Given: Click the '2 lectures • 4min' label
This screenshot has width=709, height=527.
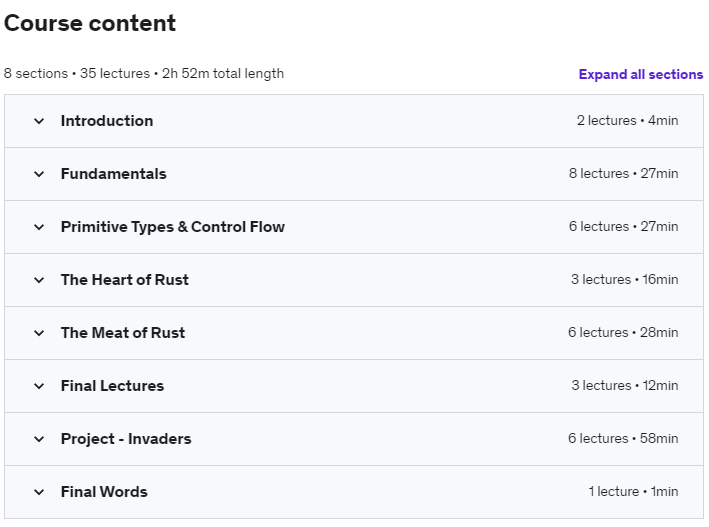Looking at the screenshot, I should [627, 121].
